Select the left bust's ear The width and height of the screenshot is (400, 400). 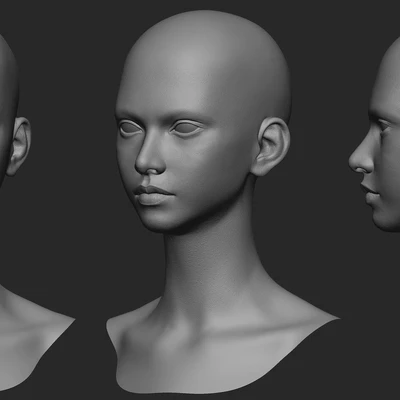coord(19,145)
